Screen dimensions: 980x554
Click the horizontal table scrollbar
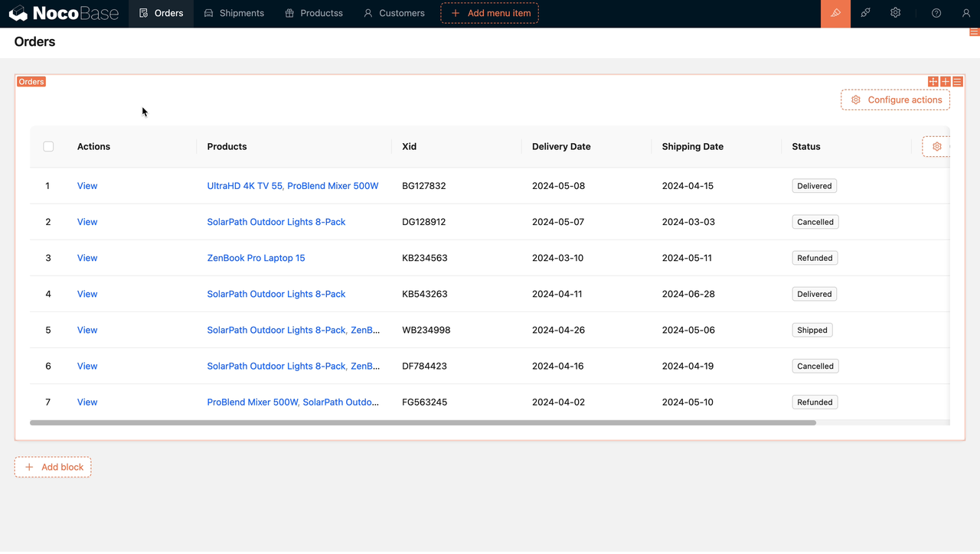[423, 422]
